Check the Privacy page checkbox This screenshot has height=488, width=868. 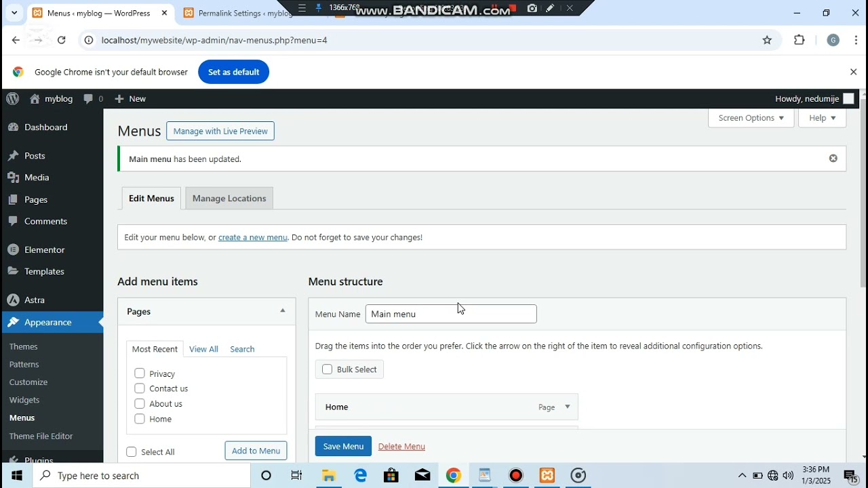point(140,373)
